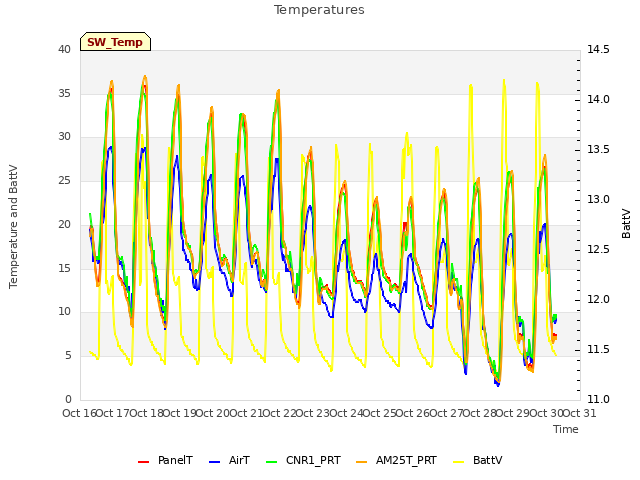Click the 11.5 right axis tick label
This screenshot has height=480, width=640.
(x=598, y=349)
